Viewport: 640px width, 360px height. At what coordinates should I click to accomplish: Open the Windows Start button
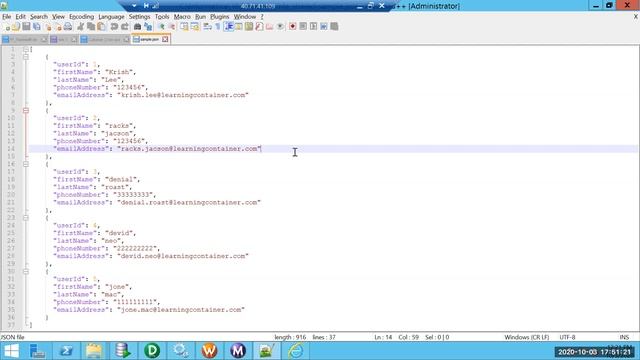tap(11, 351)
